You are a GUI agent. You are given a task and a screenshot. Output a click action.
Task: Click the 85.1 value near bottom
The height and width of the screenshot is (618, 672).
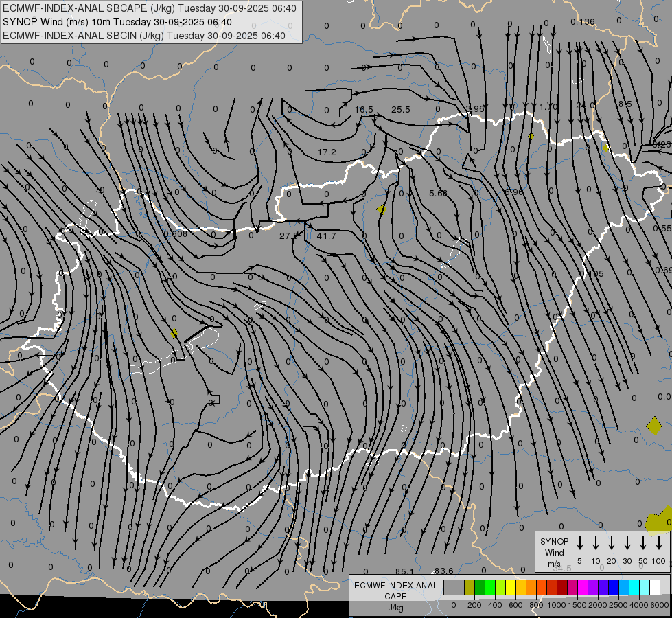404,571
